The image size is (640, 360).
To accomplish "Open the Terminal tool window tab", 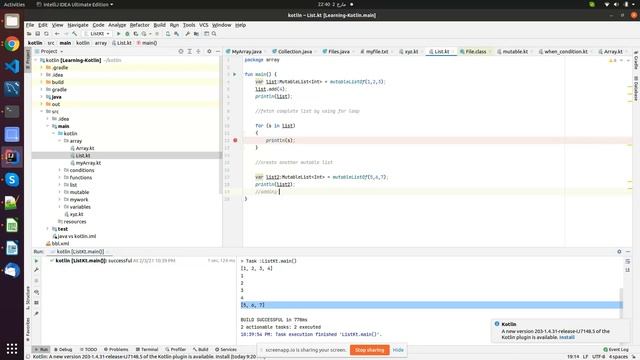I will (147, 349).
